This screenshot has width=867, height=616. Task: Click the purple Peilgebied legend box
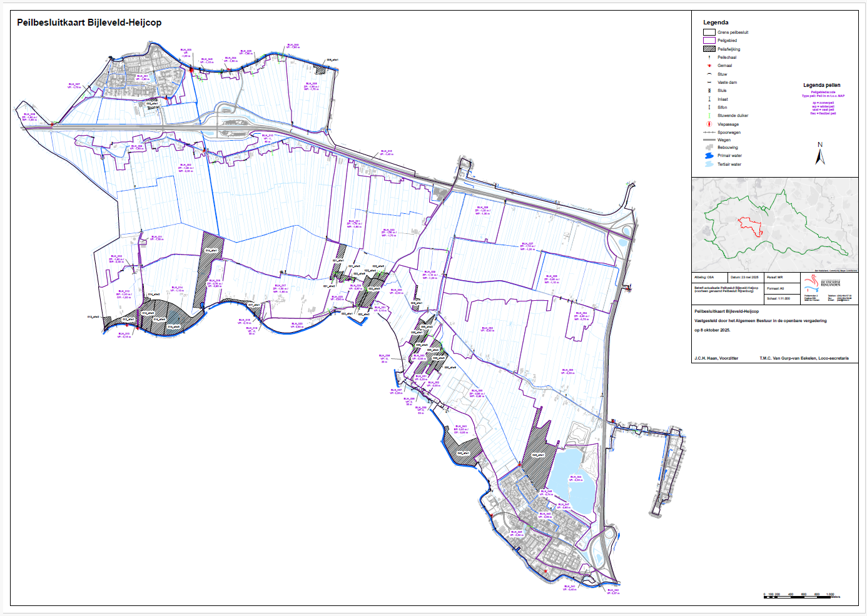click(x=709, y=41)
